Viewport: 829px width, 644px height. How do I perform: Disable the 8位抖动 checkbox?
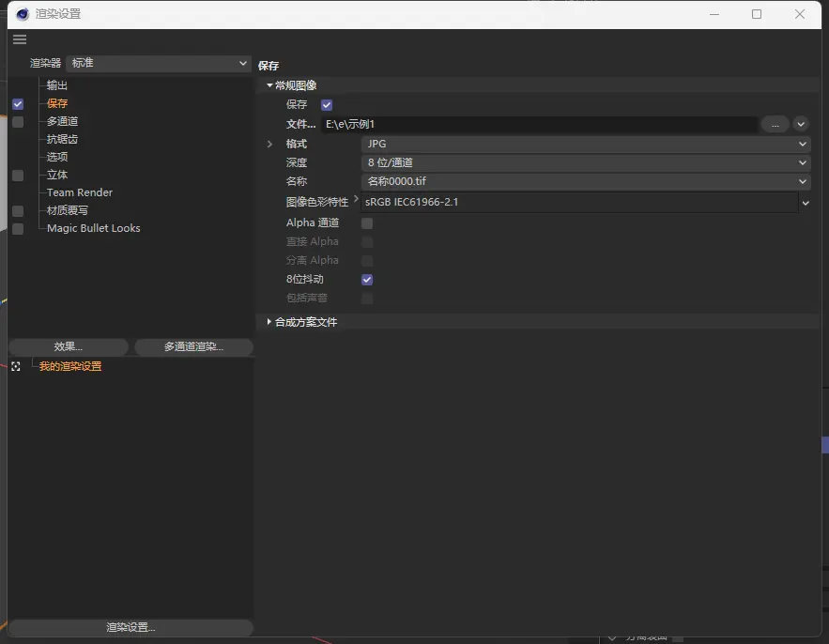pyautogui.click(x=367, y=280)
